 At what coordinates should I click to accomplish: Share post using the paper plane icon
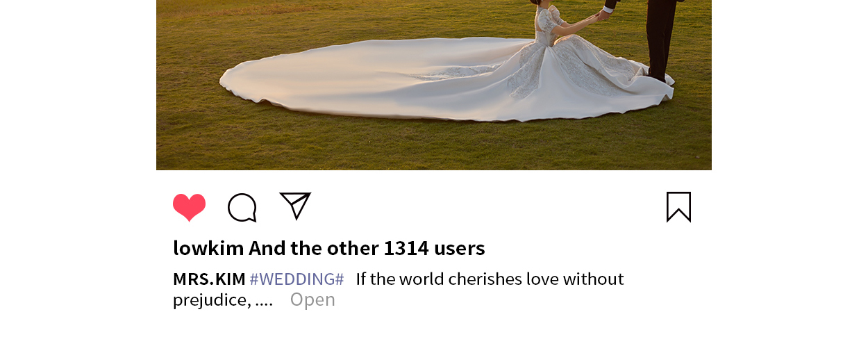295,206
